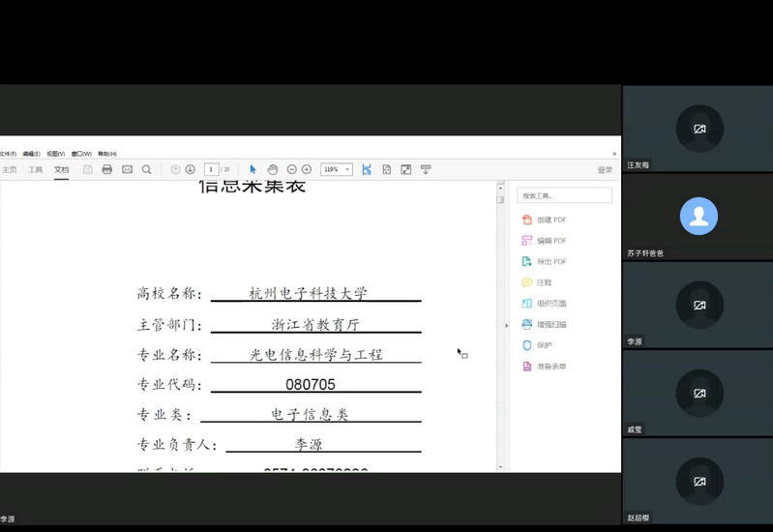Image resolution: width=773 pixels, height=532 pixels.
Task: Open the 增强扫描 tool
Action: point(545,324)
